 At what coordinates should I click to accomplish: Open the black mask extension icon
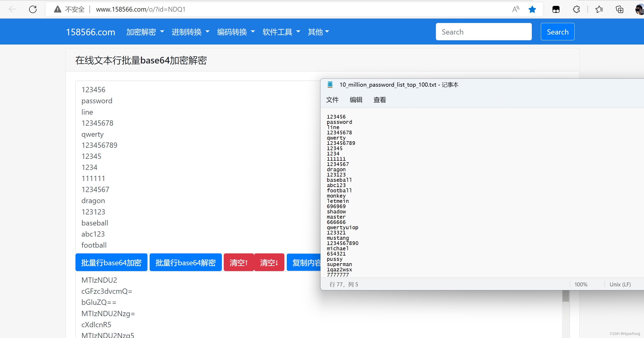[x=556, y=9]
